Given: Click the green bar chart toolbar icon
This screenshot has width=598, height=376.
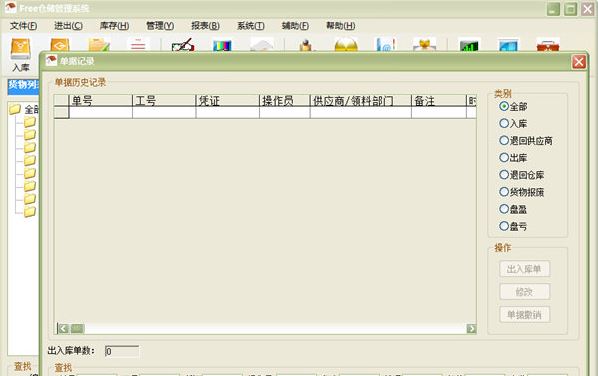Looking at the screenshot, I should click(469, 46).
